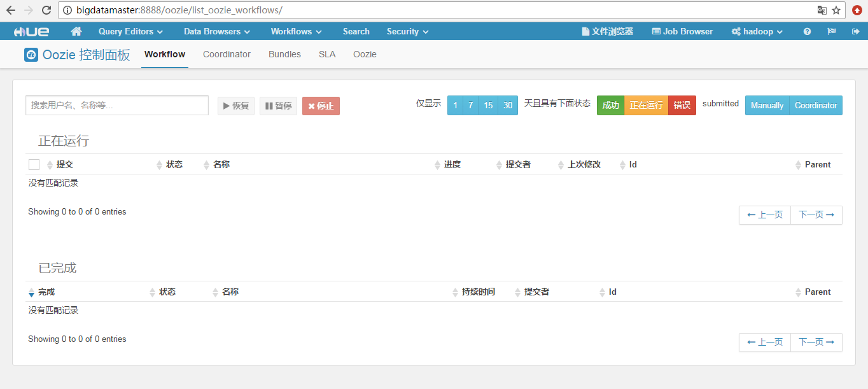The height and width of the screenshot is (389, 868).
Task: Reload the browser page
Action: pos(46,10)
